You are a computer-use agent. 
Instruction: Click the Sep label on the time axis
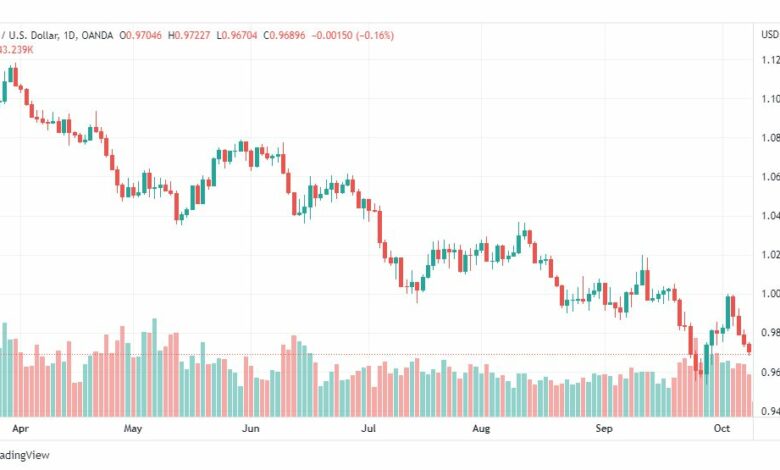tap(604, 428)
